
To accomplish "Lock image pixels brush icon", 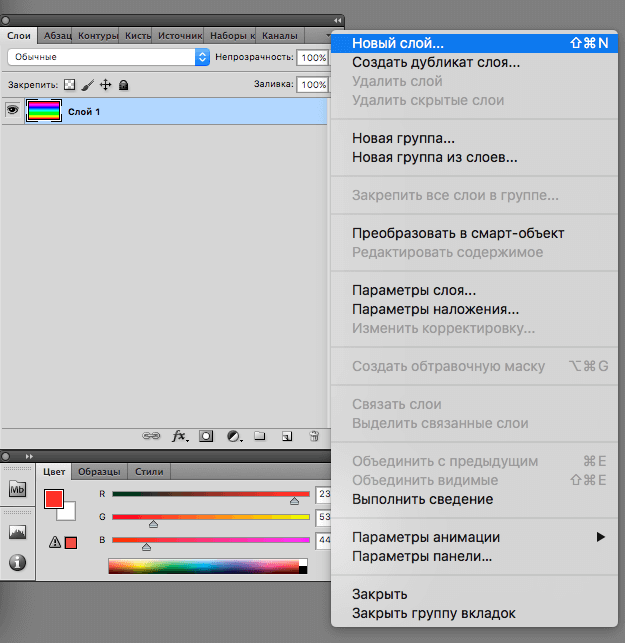I will [x=87, y=85].
